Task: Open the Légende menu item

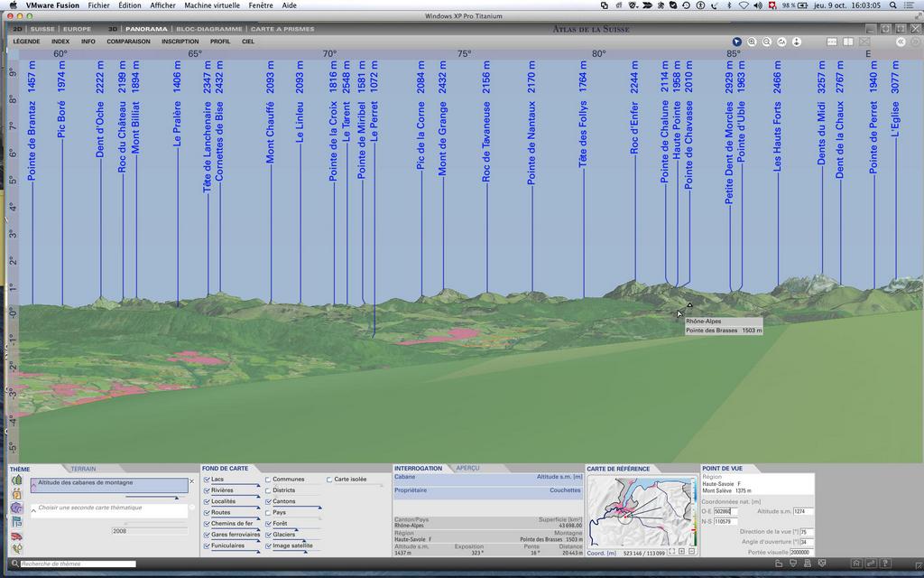Action: coord(26,42)
